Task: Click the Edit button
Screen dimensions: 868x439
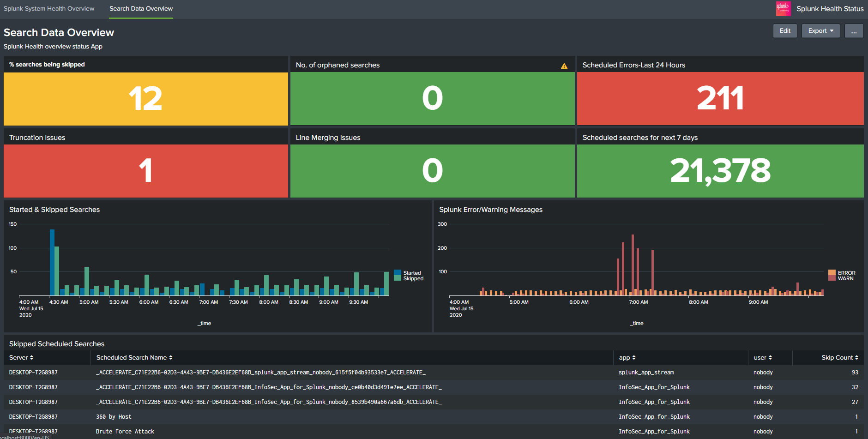Action: [785, 30]
